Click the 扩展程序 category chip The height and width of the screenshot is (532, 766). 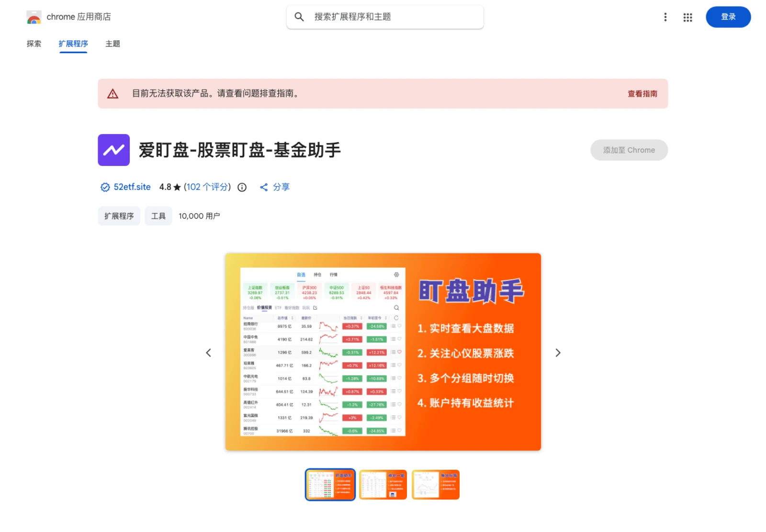119,216
